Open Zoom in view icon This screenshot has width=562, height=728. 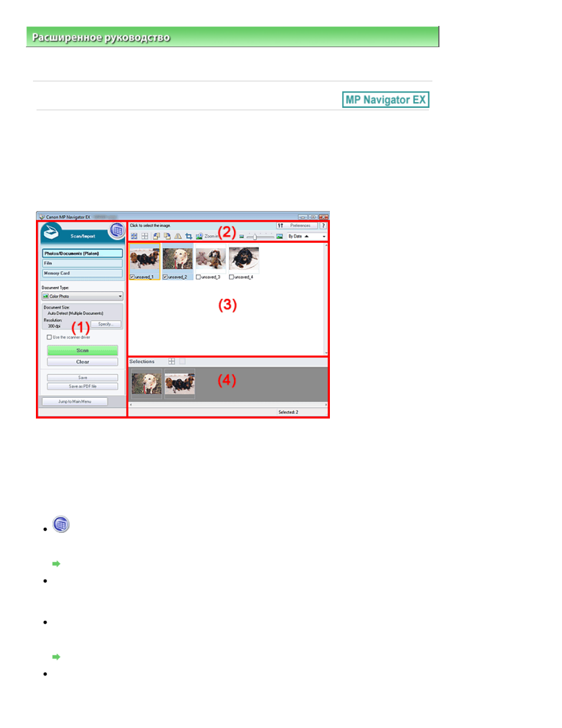[199, 236]
